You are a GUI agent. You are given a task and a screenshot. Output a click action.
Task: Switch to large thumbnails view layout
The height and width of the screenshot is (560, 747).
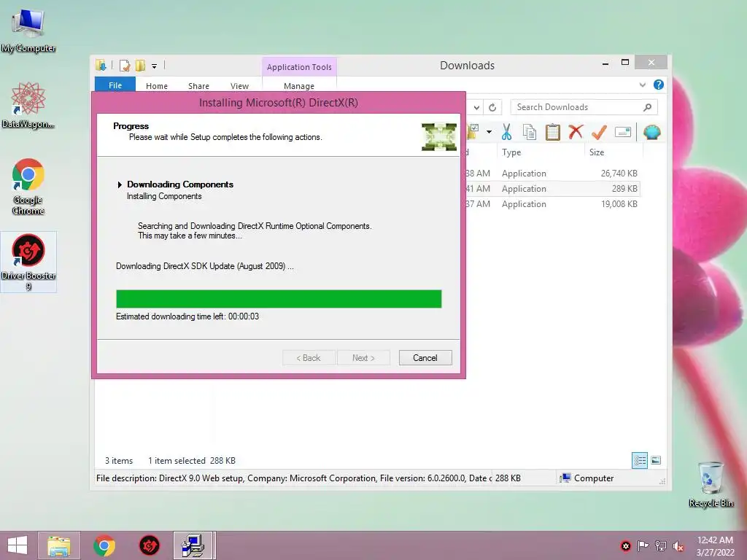point(656,461)
